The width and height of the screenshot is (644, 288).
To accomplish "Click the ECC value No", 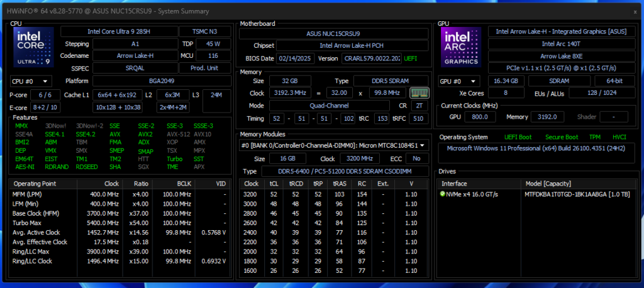I will point(418,158).
